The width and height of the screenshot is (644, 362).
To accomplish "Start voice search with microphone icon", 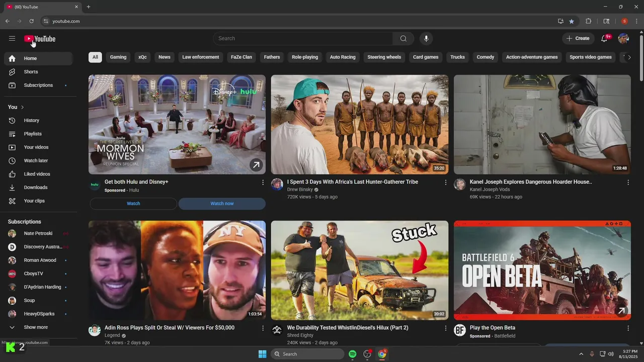I will [426, 38].
